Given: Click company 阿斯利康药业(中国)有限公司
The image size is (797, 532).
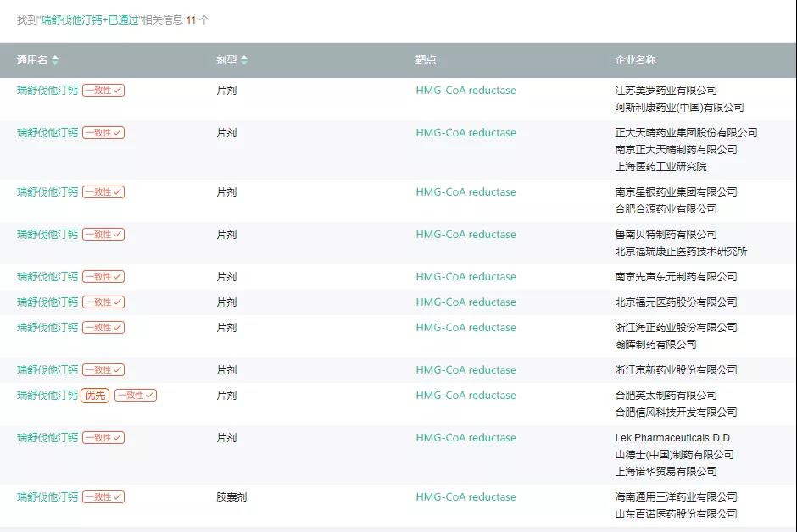Looking at the screenshot, I should 679,108.
